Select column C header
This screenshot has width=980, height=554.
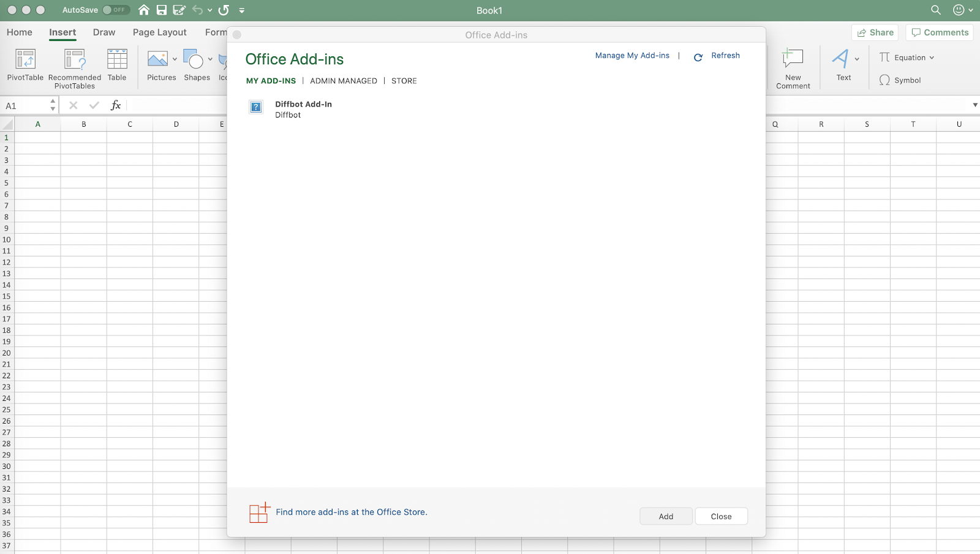(130, 124)
